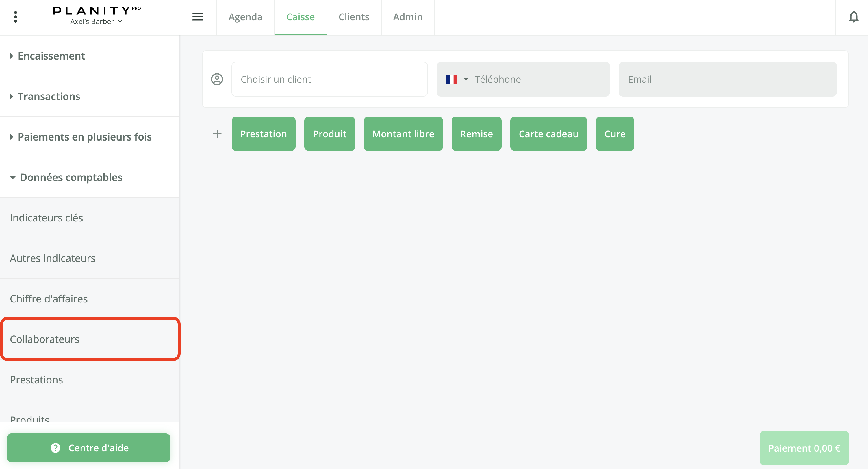Click the Paiement 0,00 € button

(804, 448)
